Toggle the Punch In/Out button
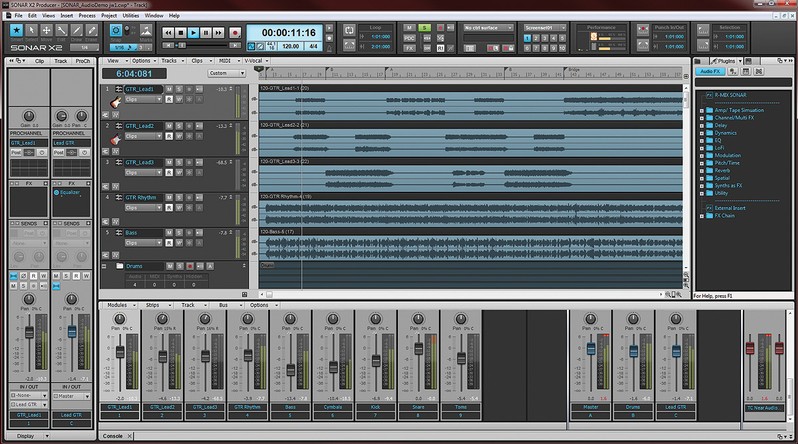This screenshot has width=798, height=444. point(643,30)
